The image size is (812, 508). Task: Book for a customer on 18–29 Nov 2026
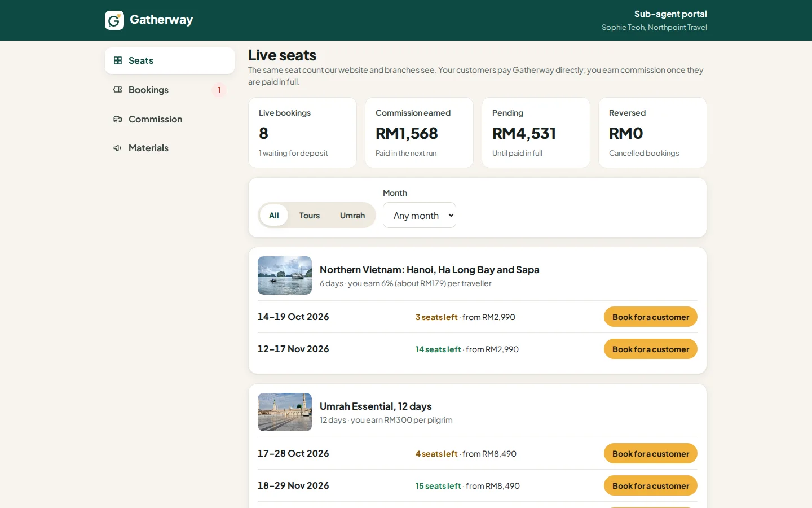pyautogui.click(x=651, y=485)
